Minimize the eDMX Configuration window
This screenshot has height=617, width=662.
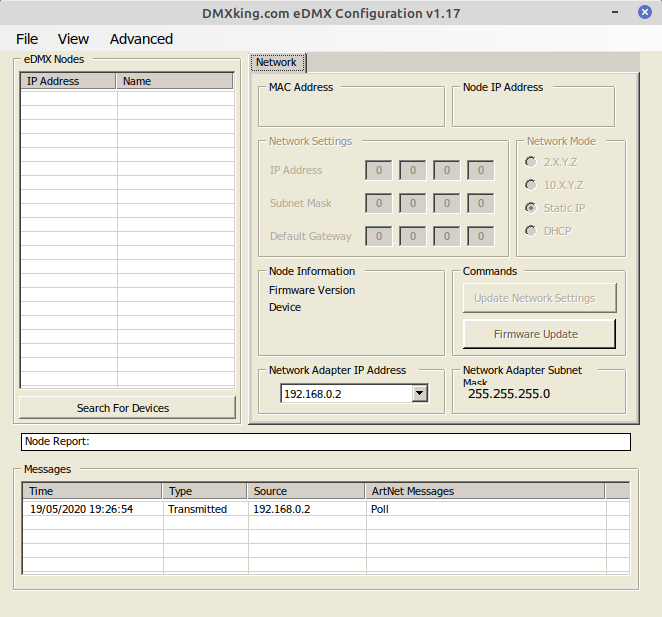(x=615, y=12)
